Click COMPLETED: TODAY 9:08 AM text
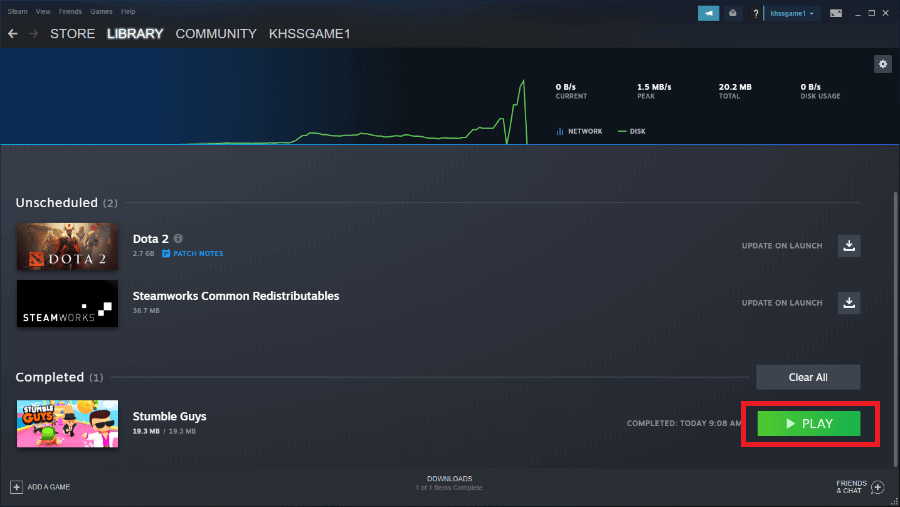The width and height of the screenshot is (900, 507). pyautogui.click(x=684, y=423)
